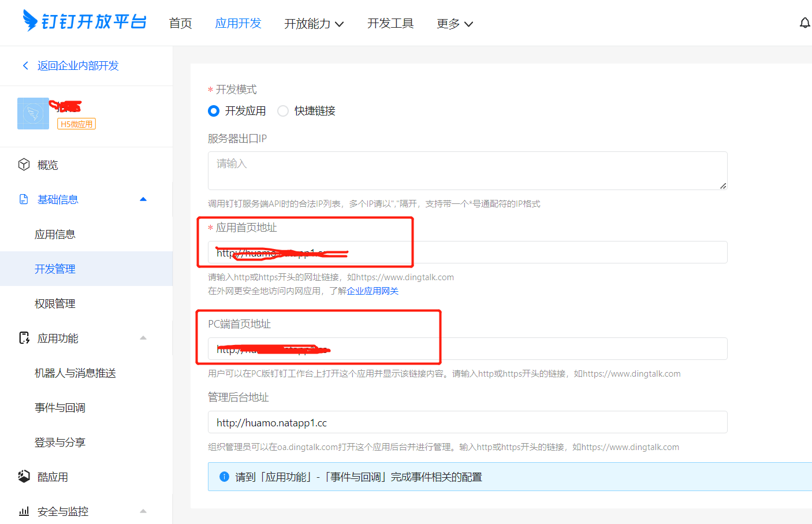The image size is (812, 524).
Task: Open 事件与回调 in the sidebar
Action: (60, 407)
